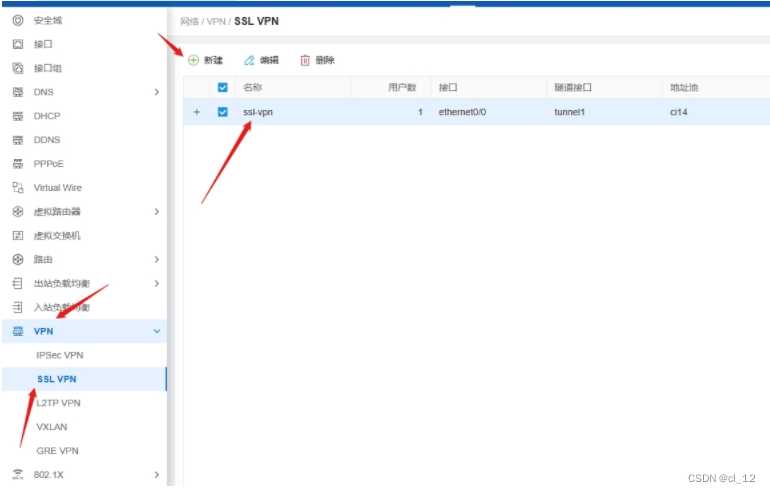Expand the 802.1X submenu chevron
The height and width of the screenshot is (493, 770).
coord(157,474)
